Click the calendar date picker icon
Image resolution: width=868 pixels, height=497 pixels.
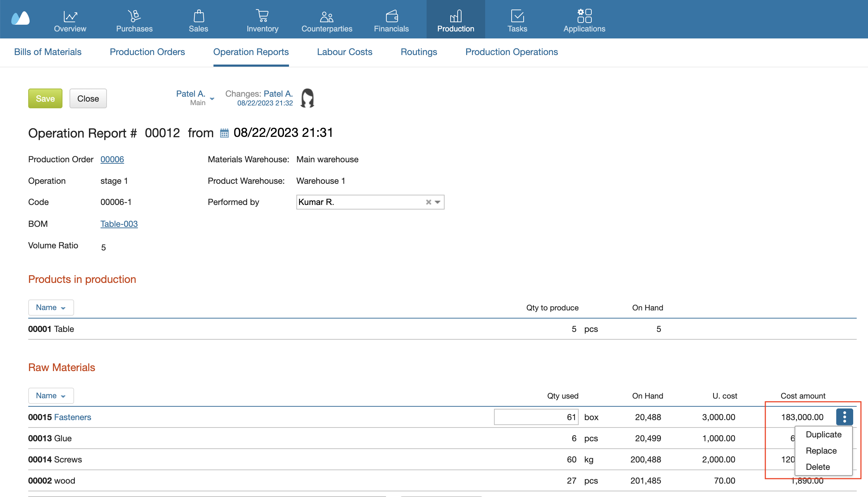point(224,133)
